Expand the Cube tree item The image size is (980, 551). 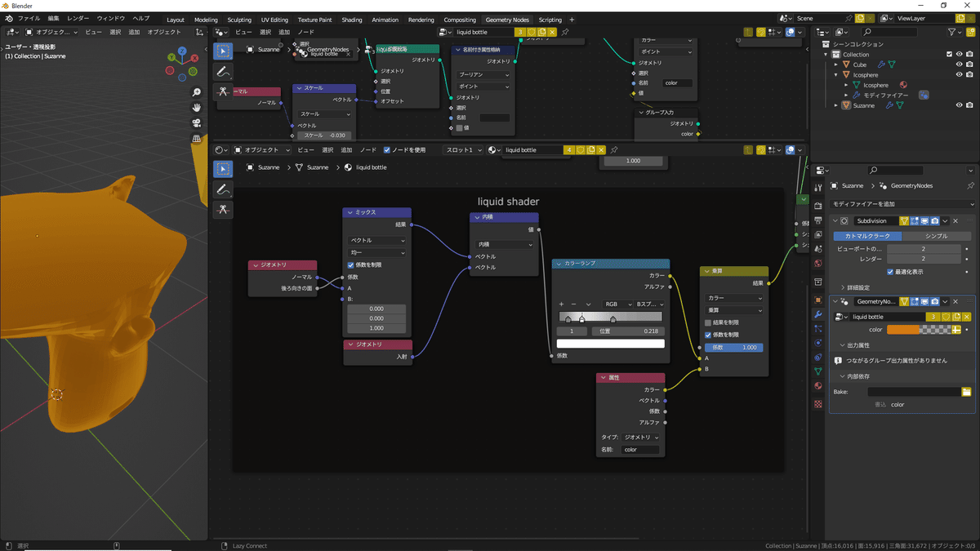836,64
